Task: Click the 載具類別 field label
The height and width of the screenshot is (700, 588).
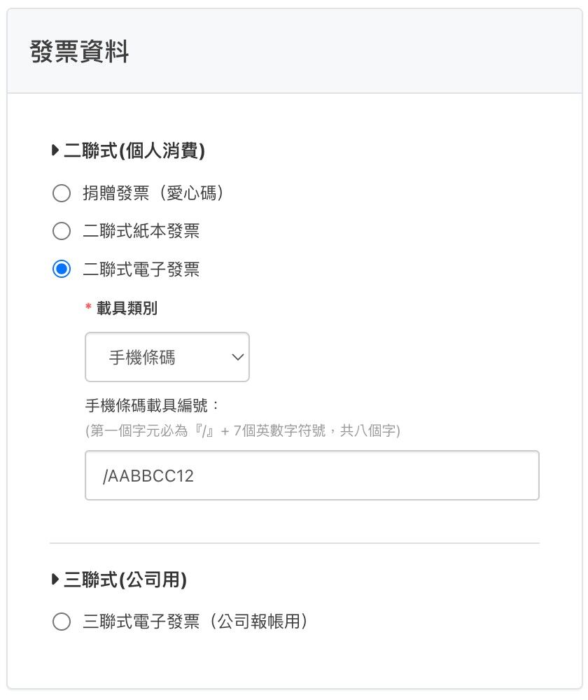Action: click(127, 308)
